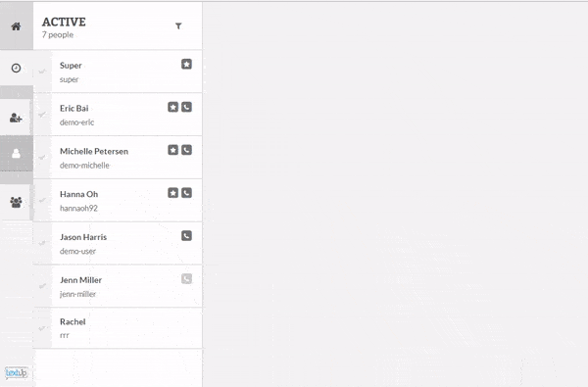Open the clock history icon in sidebar
This screenshot has width=588, height=387.
[x=16, y=68]
